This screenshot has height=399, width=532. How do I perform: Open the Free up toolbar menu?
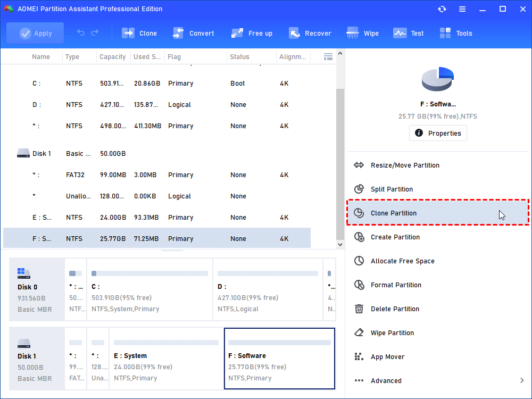click(x=252, y=33)
